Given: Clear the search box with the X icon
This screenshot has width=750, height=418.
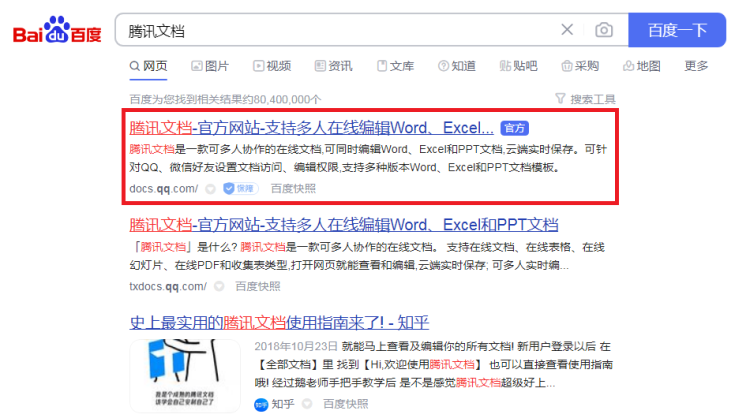Looking at the screenshot, I should 567,30.
